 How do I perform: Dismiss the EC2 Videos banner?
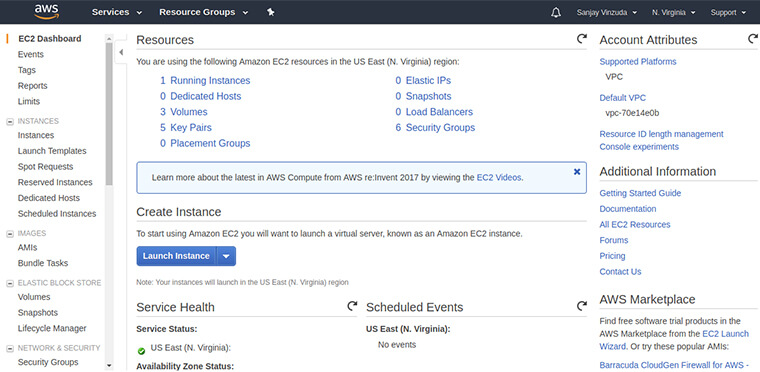577,172
